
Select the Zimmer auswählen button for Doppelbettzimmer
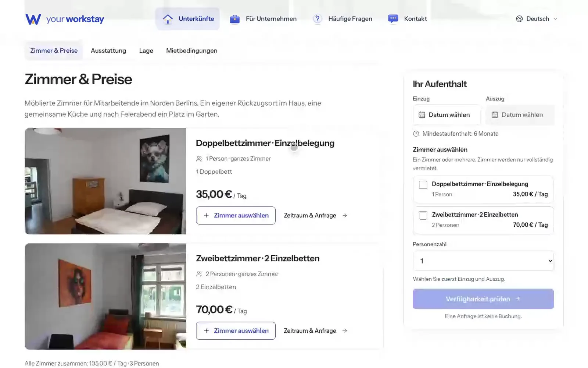click(236, 215)
